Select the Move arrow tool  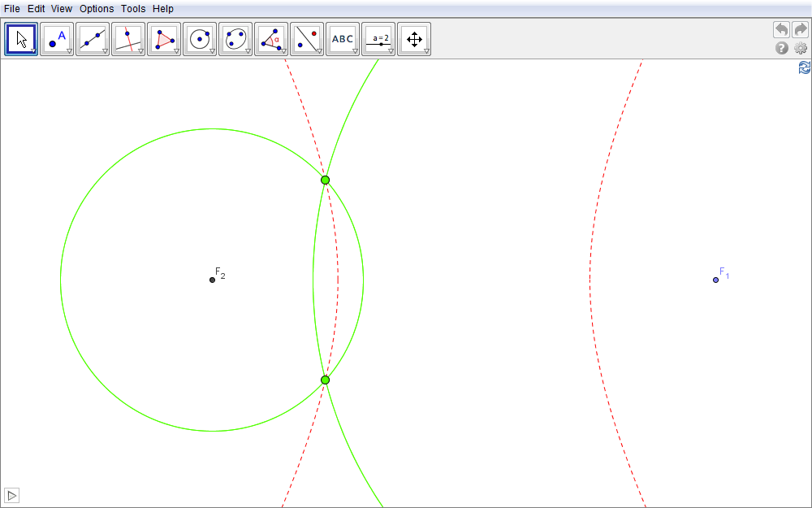[21, 39]
